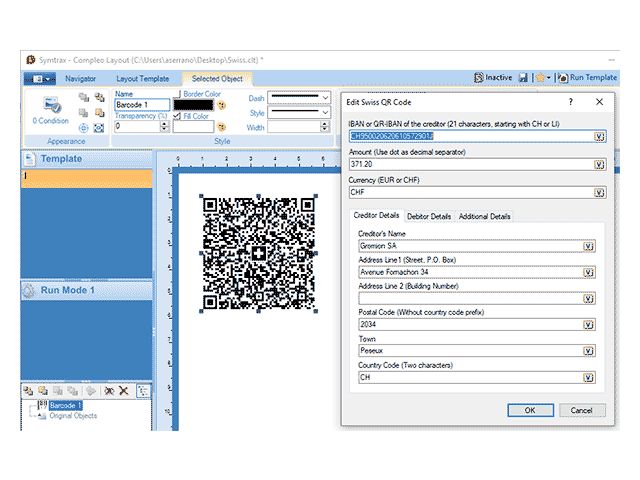Viewport: 640px width, 480px height.
Task: Click the OK button
Action: click(x=530, y=410)
